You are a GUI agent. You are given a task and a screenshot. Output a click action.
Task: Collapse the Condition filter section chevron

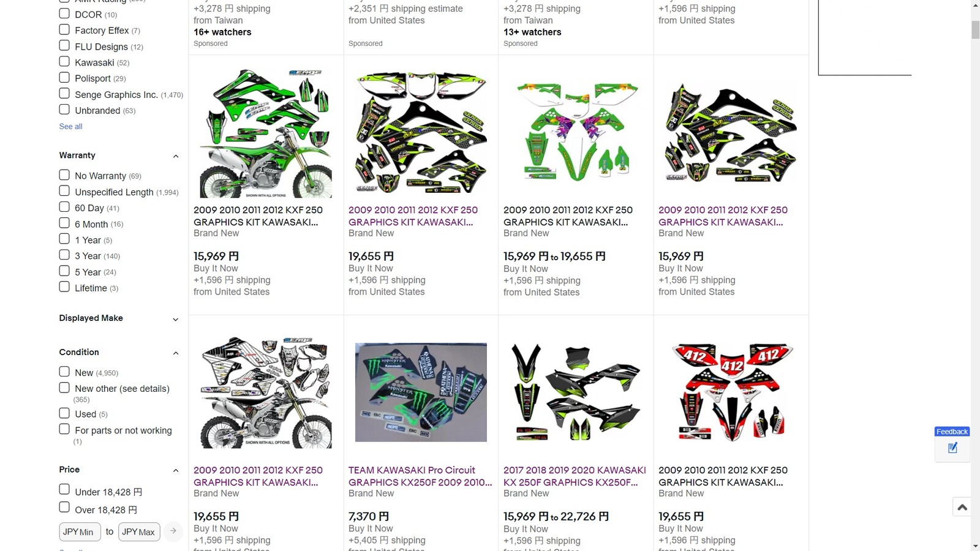176,353
